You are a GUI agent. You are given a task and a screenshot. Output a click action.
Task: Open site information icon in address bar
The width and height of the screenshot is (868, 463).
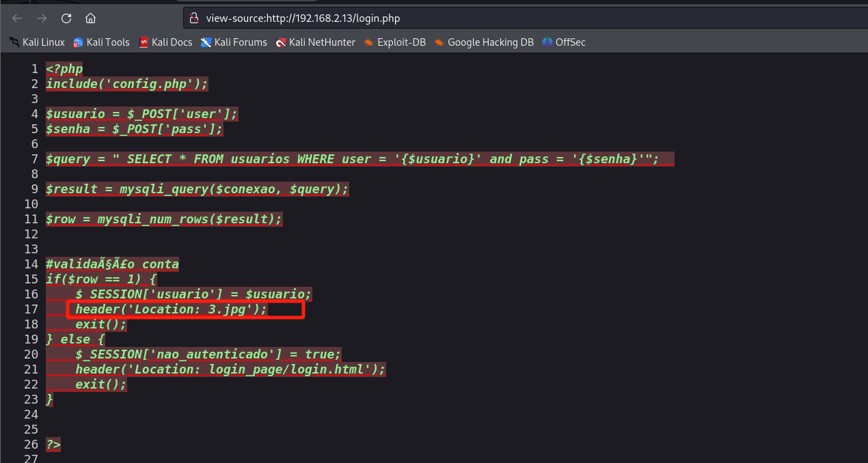pyautogui.click(x=194, y=18)
